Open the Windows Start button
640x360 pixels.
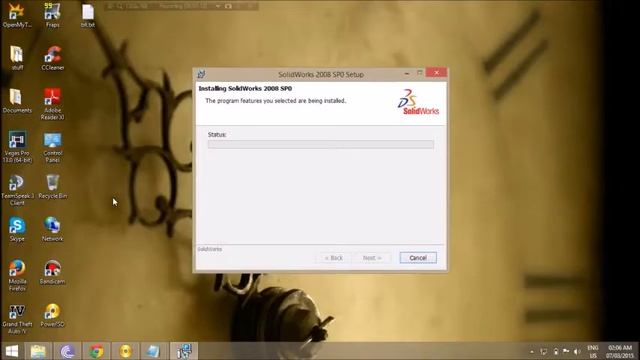point(12,351)
